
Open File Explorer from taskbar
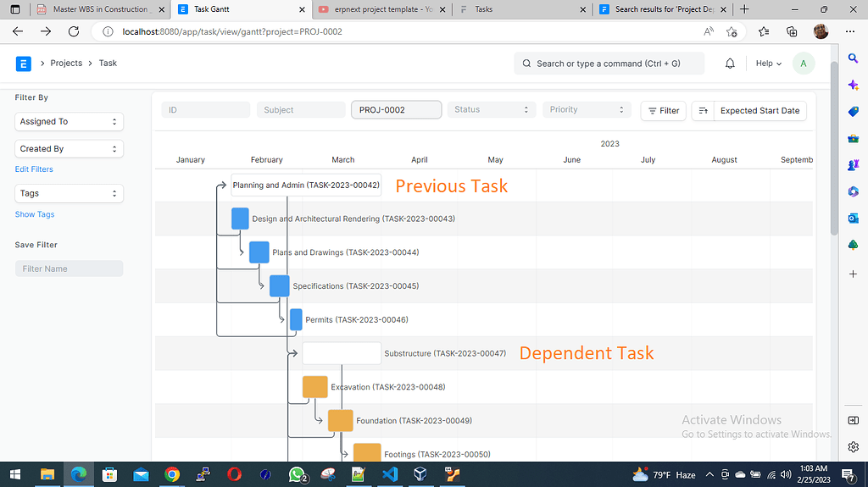click(x=47, y=474)
